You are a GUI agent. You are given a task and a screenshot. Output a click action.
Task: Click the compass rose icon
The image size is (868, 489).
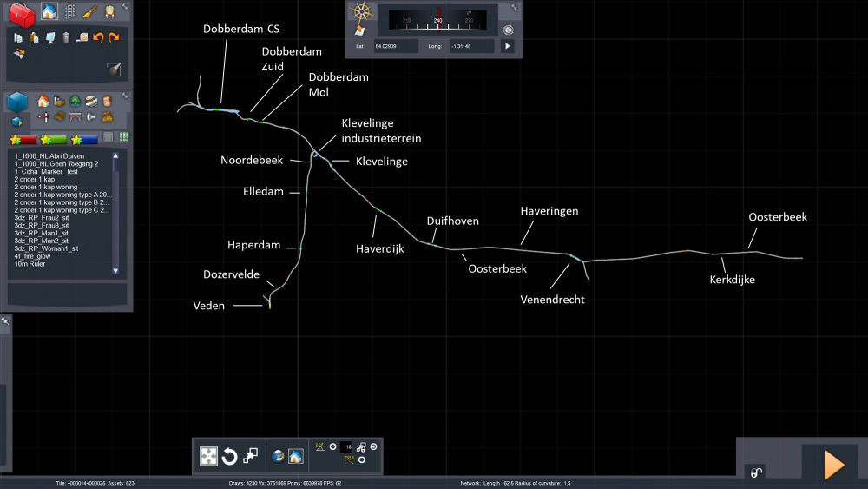(360, 13)
